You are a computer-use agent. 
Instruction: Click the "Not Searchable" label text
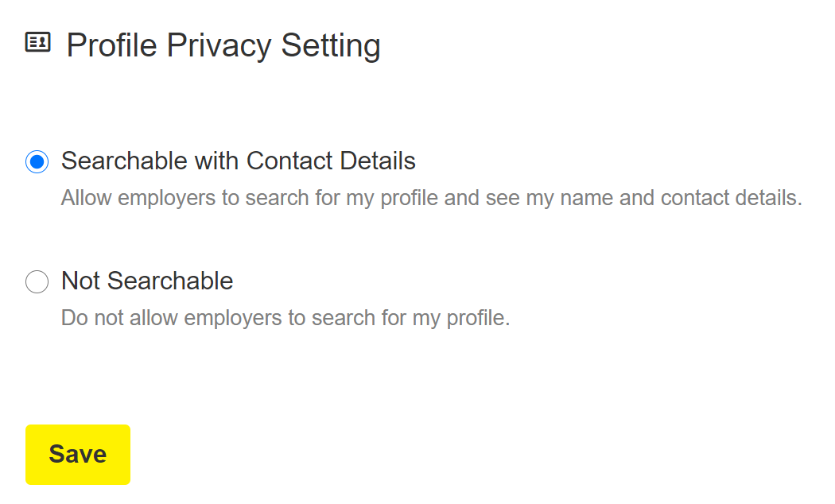[147, 281]
